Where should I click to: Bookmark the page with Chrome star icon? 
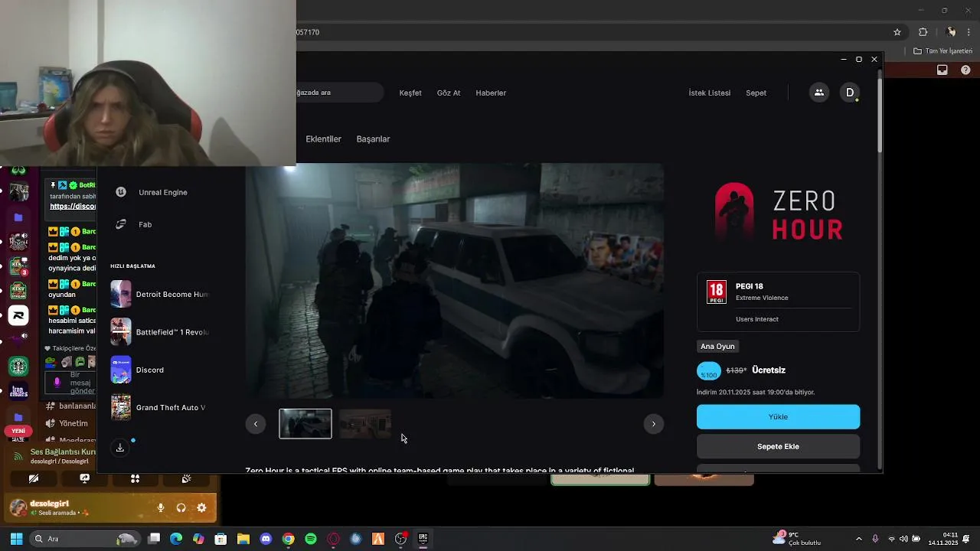[897, 32]
